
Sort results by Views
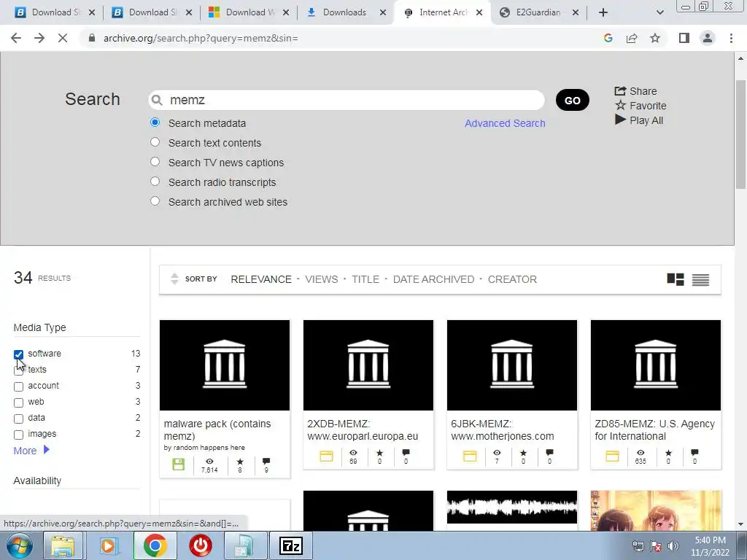pyautogui.click(x=322, y=279)
